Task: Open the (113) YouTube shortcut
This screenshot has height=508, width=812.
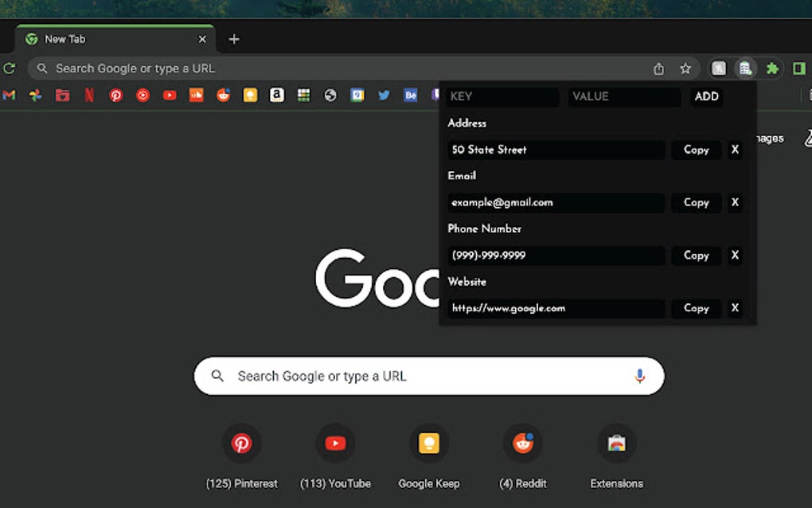Action: [336, 457]
